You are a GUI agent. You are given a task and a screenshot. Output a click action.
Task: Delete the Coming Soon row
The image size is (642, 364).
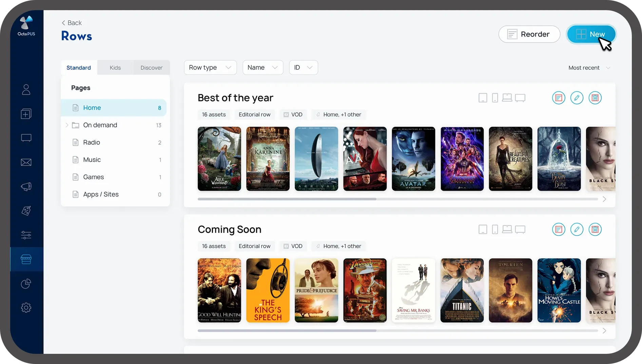(595, 229)
